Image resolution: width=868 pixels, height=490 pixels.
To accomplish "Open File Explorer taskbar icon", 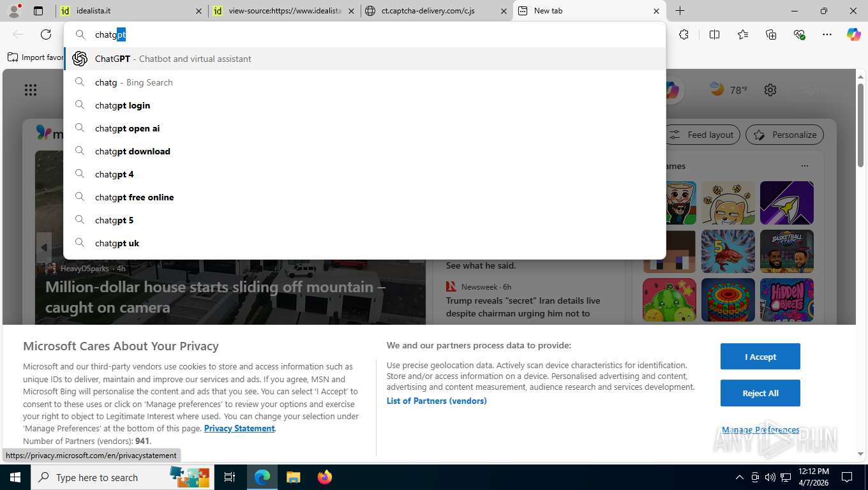I will pos(293,477).
